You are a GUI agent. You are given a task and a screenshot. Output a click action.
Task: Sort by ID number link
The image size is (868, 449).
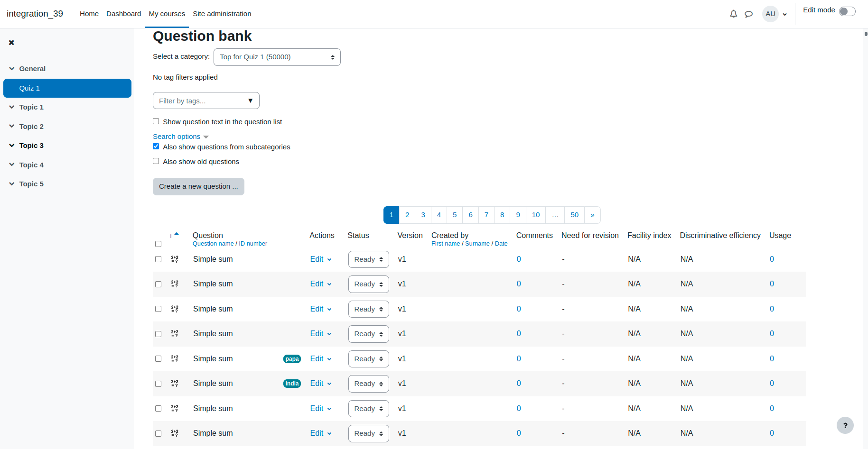(x=253, y=244)
